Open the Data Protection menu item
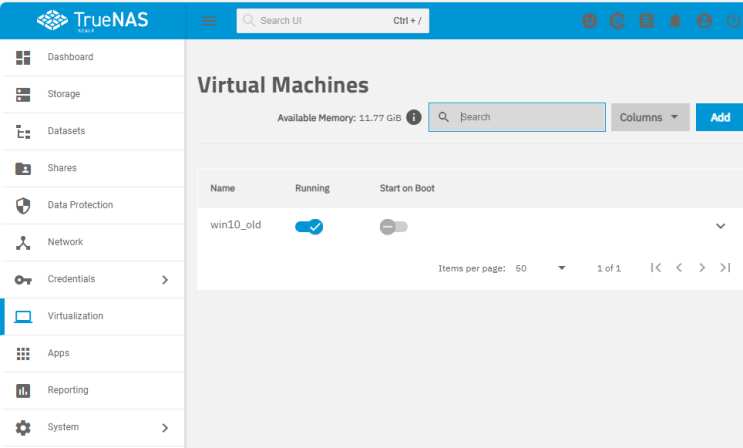Viewport: 743px width, 448px height. [92, 205]
